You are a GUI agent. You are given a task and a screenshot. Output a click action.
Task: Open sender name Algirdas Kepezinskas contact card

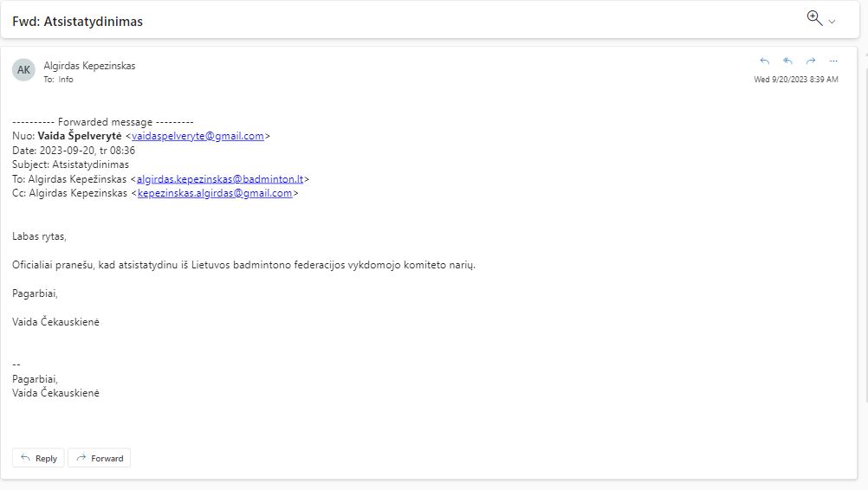89,66
